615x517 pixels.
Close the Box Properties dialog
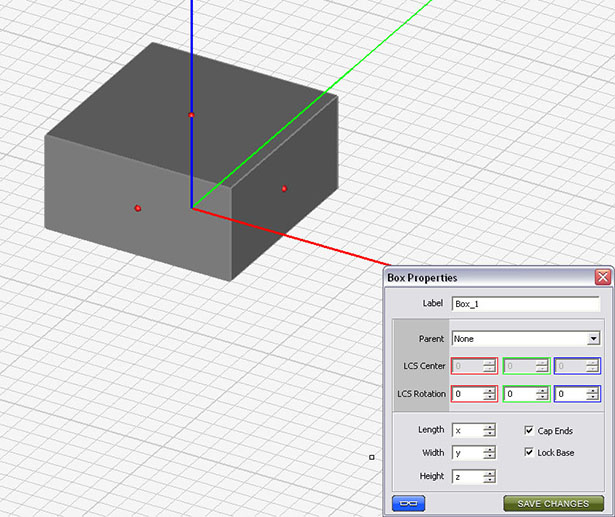click(x=602, y=277)
